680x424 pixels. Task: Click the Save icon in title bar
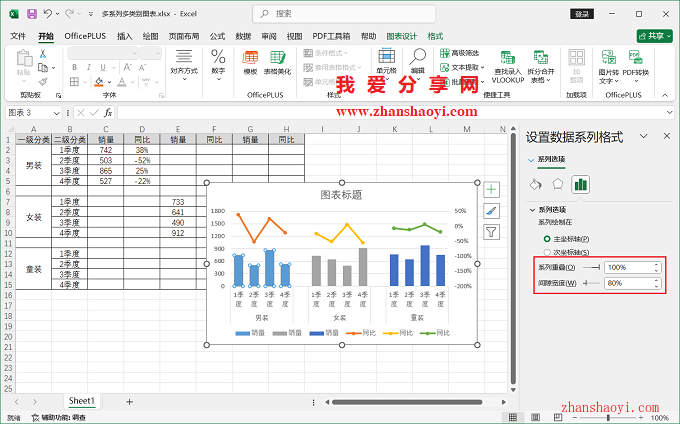(x=32, y=14)
